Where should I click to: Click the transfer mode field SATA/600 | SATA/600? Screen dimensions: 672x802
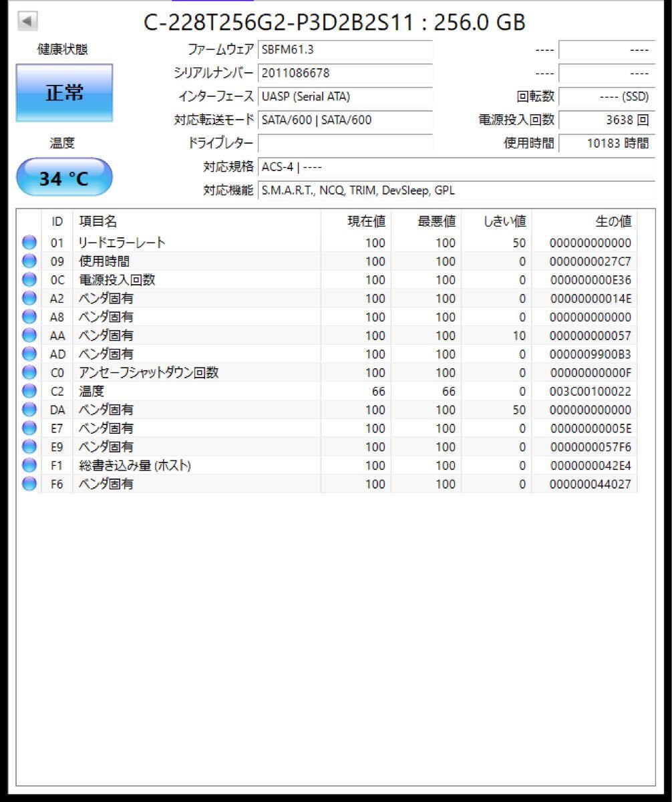(345, 120)
